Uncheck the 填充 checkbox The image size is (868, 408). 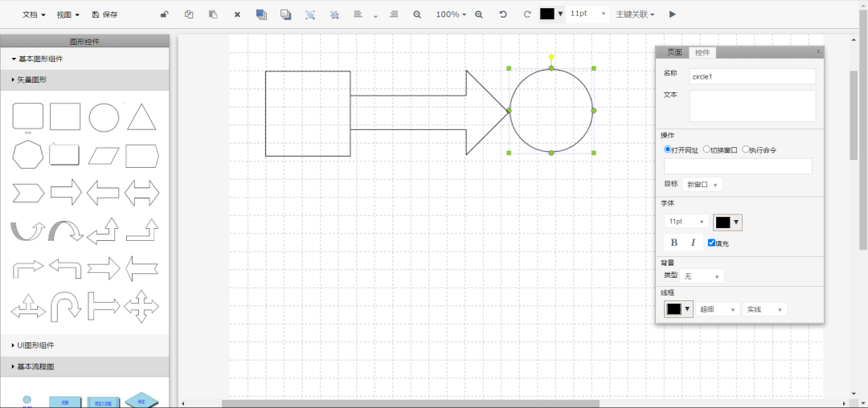coord(711,243)
